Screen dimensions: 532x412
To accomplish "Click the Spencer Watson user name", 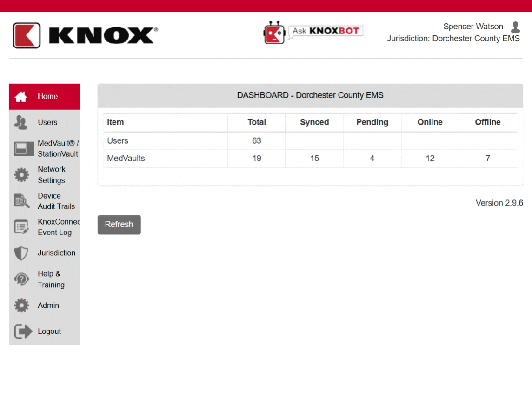I will [x=473, y=27].
